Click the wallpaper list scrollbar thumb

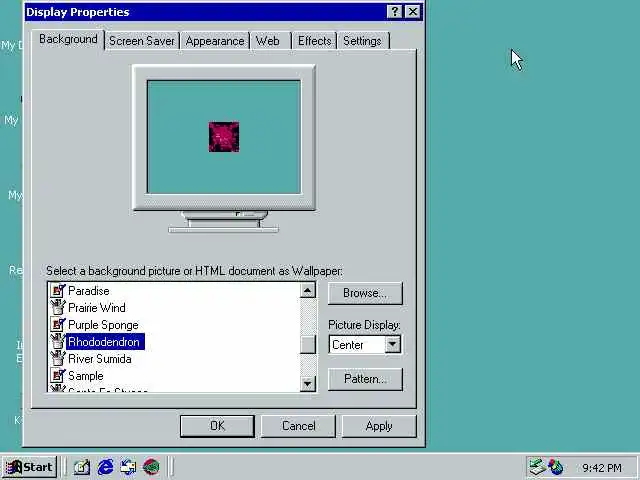point(308,344)
